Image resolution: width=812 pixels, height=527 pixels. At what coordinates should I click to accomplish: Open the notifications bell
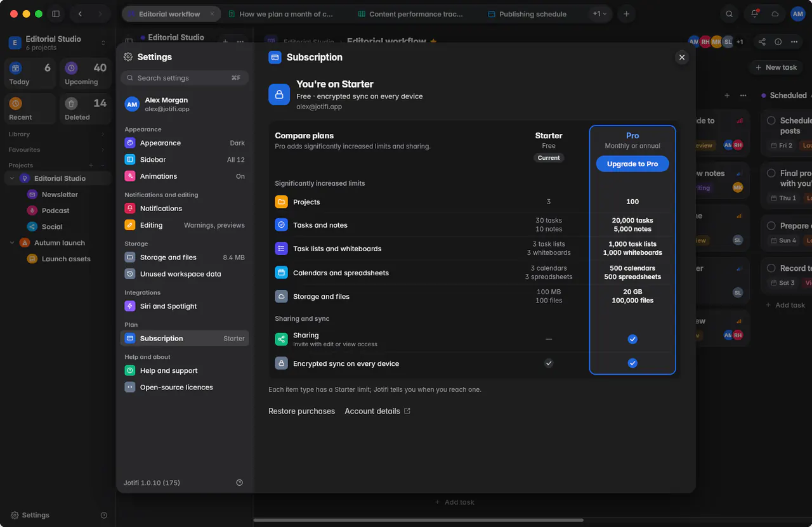coord(755,14)
